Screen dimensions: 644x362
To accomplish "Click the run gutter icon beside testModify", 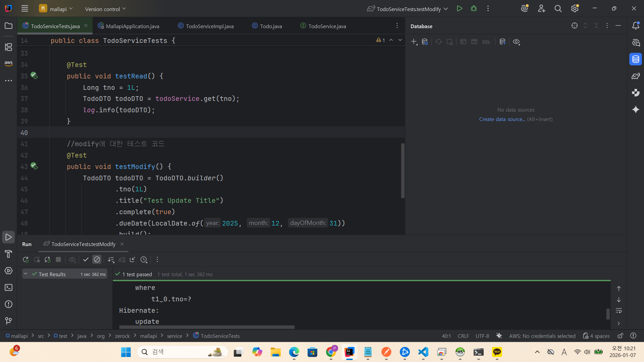I will point(34,166).
